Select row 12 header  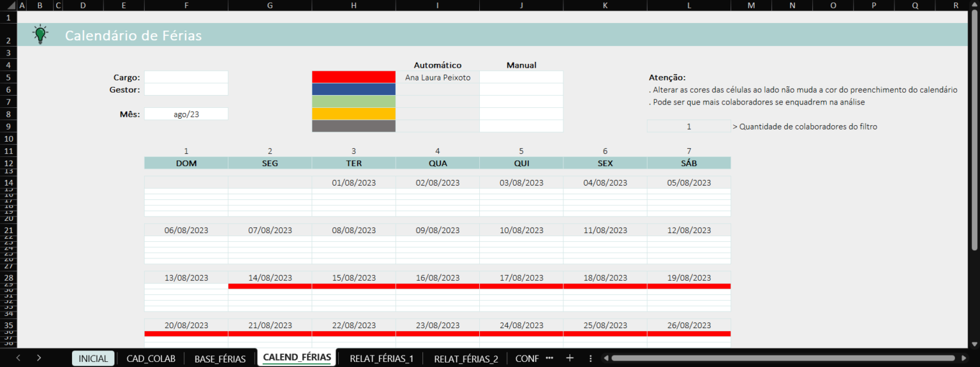coord(8,163)
